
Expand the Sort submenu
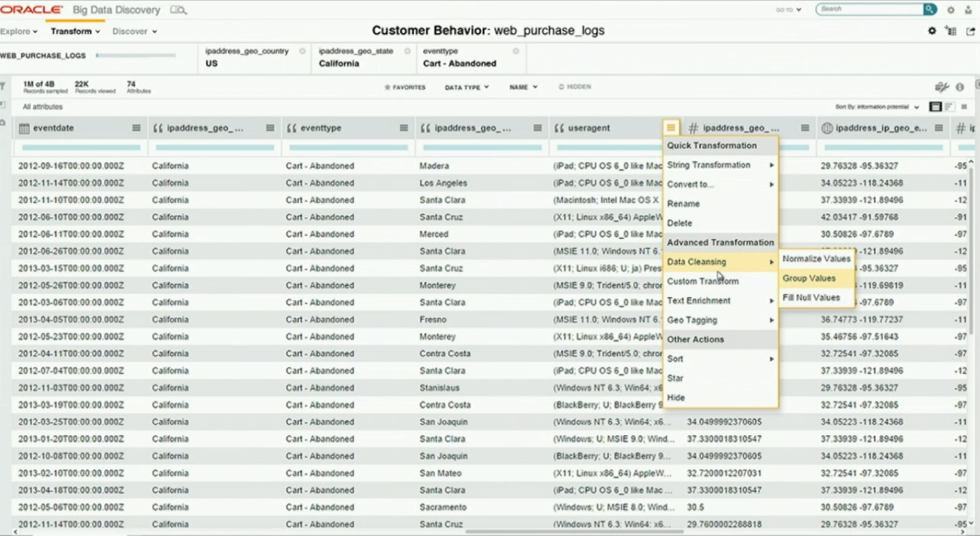point(720,359)
